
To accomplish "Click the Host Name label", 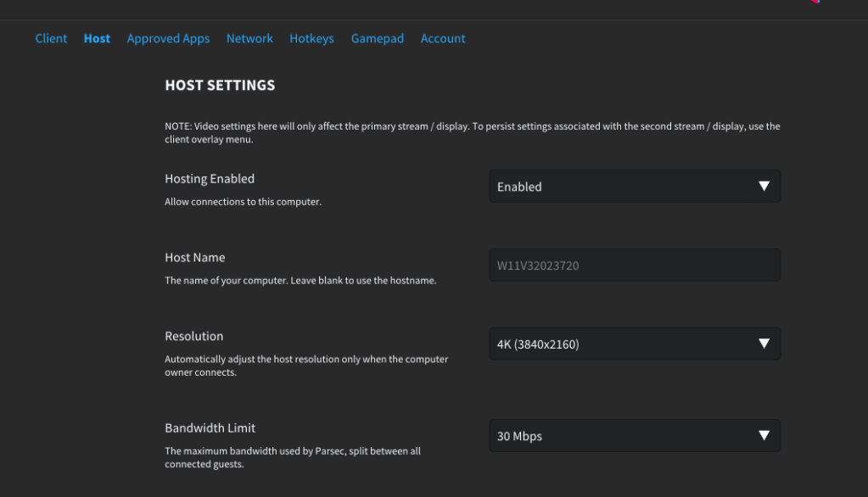I will pos(195,257).
